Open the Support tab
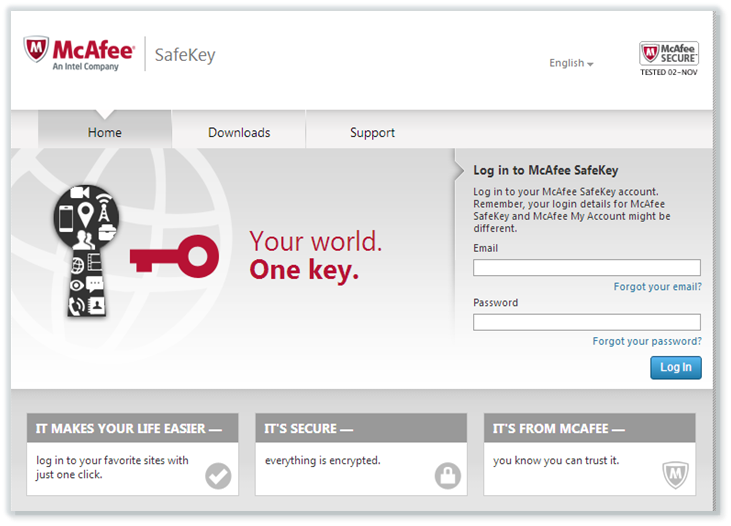Image resolution: width=731 pixels, height=526 pixels. 372,132
